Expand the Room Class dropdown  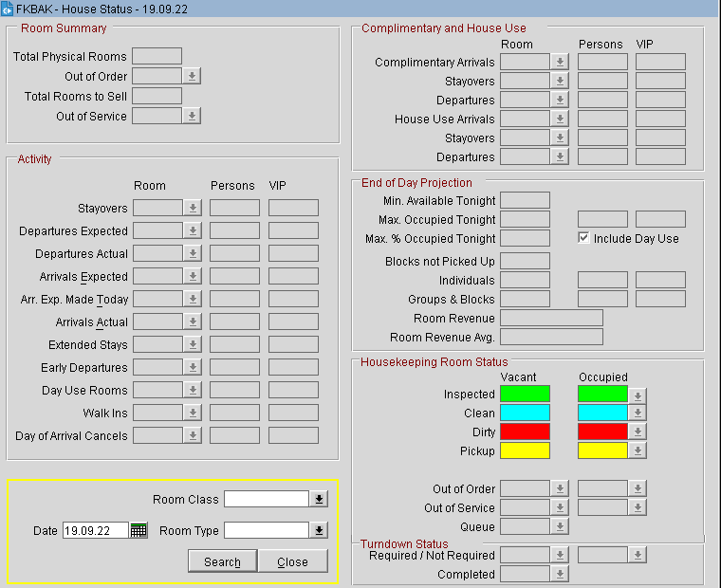[319, 499]
